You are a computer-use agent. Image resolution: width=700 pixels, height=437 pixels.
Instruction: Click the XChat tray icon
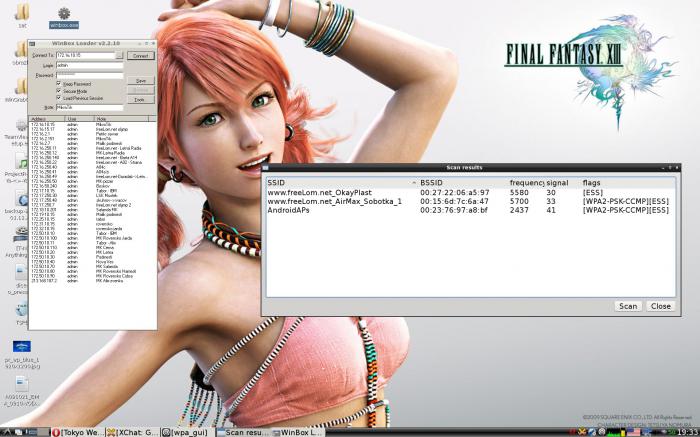582,432
